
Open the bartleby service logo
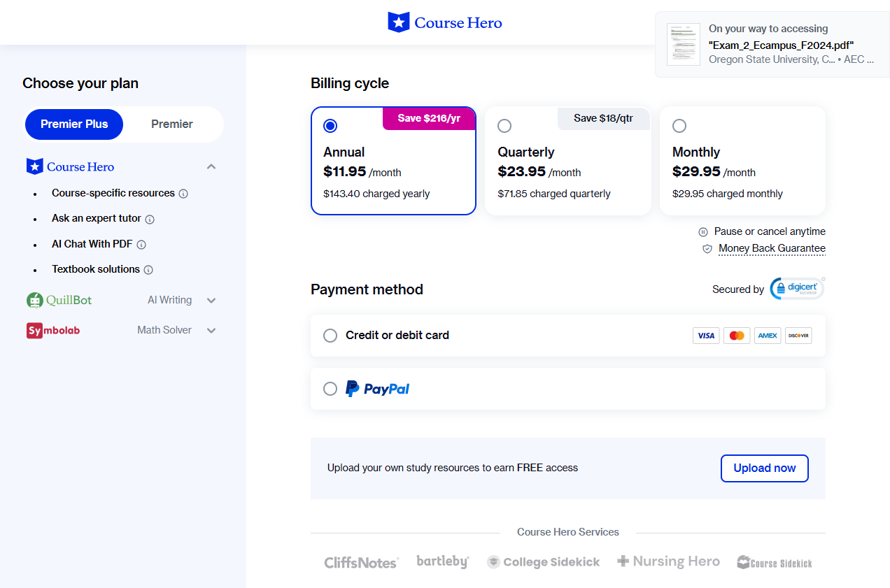pyautogui.click(x=443, y=561)
